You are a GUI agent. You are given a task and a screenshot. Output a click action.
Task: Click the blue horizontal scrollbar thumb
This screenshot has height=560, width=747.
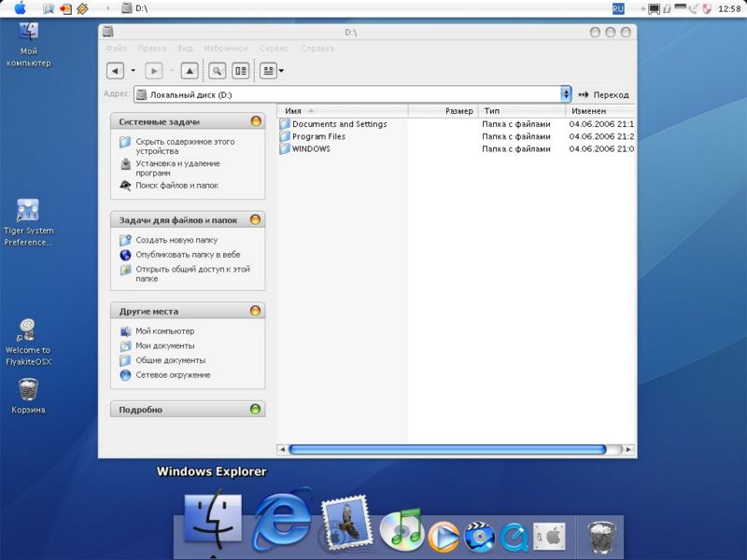click(x=447, y=449)
